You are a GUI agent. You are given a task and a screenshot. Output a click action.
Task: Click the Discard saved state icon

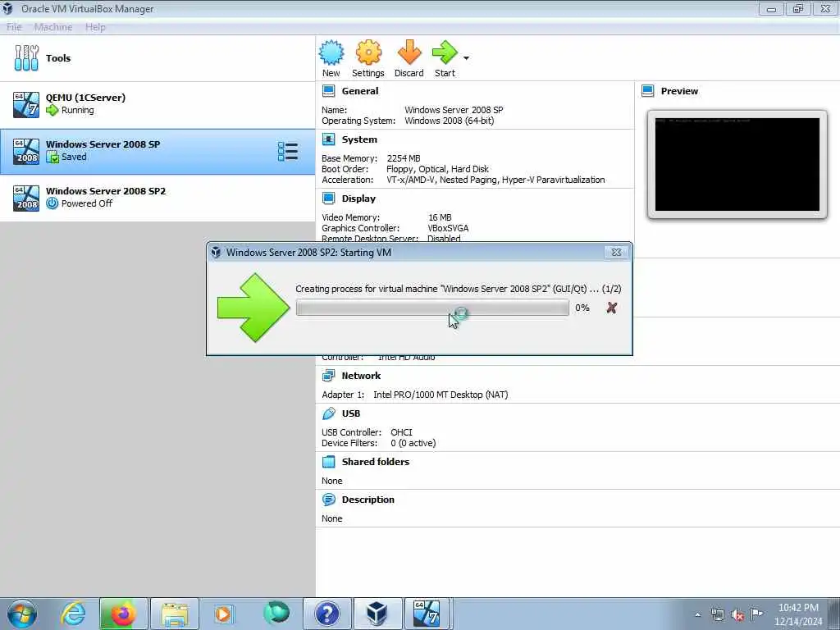[x=409, y=58]
